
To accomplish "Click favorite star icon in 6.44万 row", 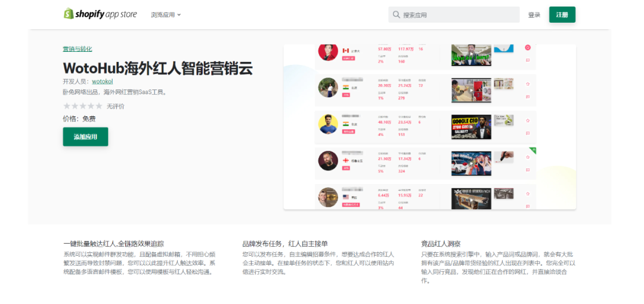I will coord(528,194).
